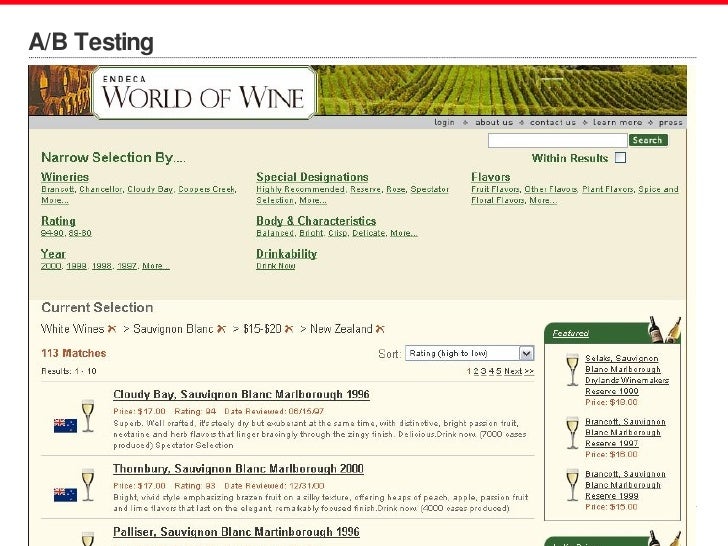The width and height of the screenshot is (728, 546).
Task: Open the Body & Characteristics heading
Action: [x=316, y=221]
